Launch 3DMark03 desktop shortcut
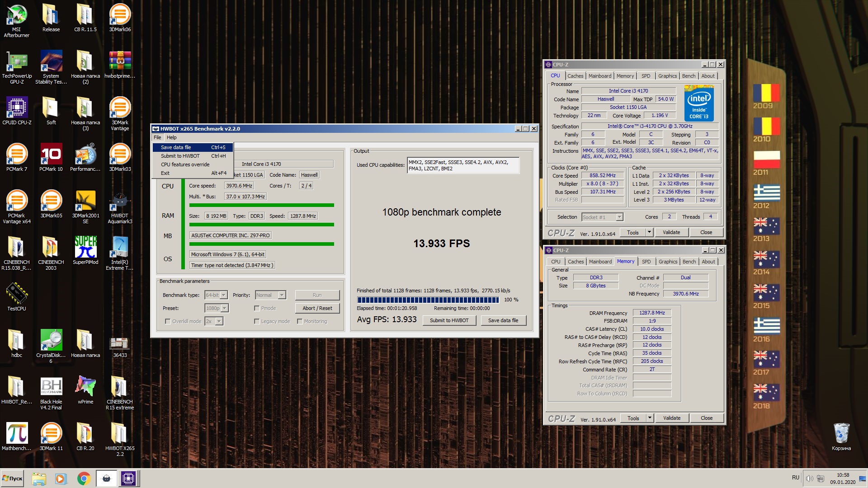This screenshot has height=488, width=868. click(120, 157)
